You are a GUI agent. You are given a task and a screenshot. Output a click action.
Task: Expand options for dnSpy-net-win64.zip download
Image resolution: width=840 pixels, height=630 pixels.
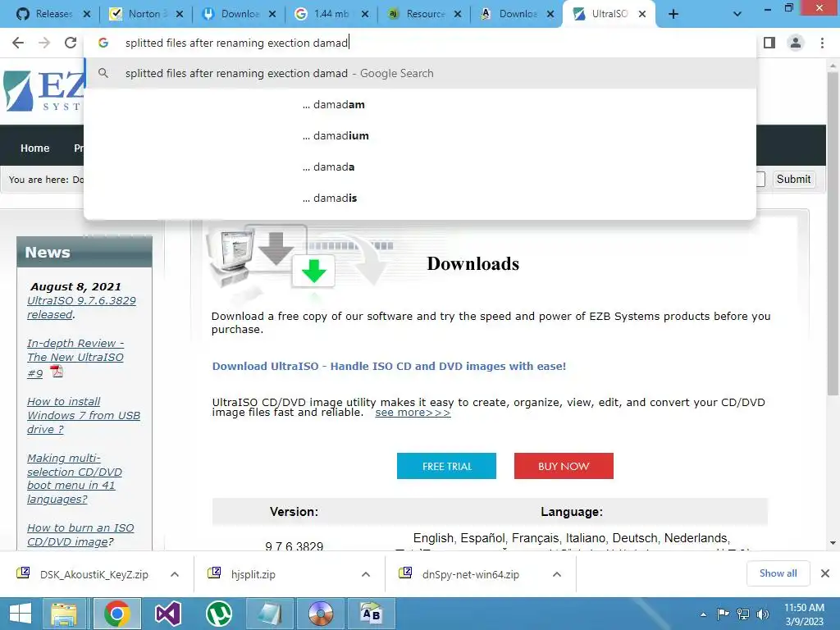(557, 574)
